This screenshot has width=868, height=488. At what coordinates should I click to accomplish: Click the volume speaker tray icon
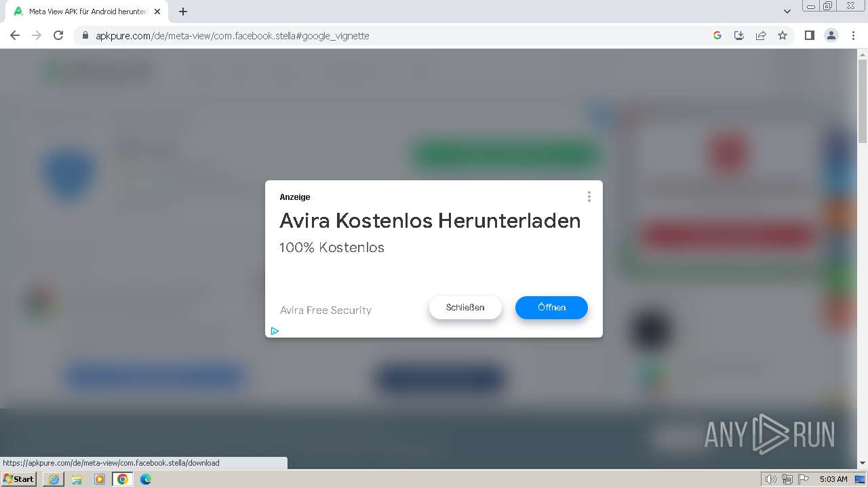point(771,479)
